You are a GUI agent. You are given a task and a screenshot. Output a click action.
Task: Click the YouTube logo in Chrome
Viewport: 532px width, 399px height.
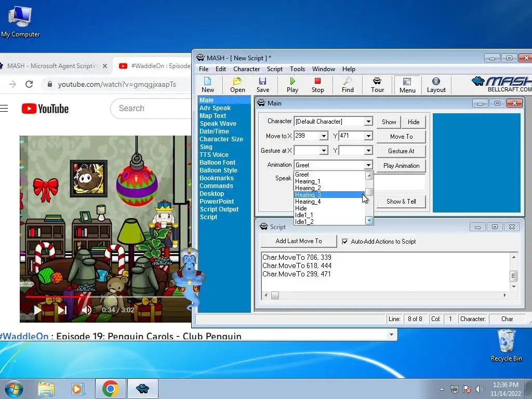click(x=45, y=109)
